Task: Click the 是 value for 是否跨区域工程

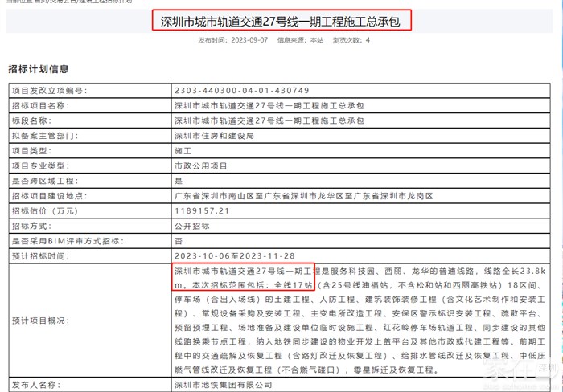Action: coord(179,181)
